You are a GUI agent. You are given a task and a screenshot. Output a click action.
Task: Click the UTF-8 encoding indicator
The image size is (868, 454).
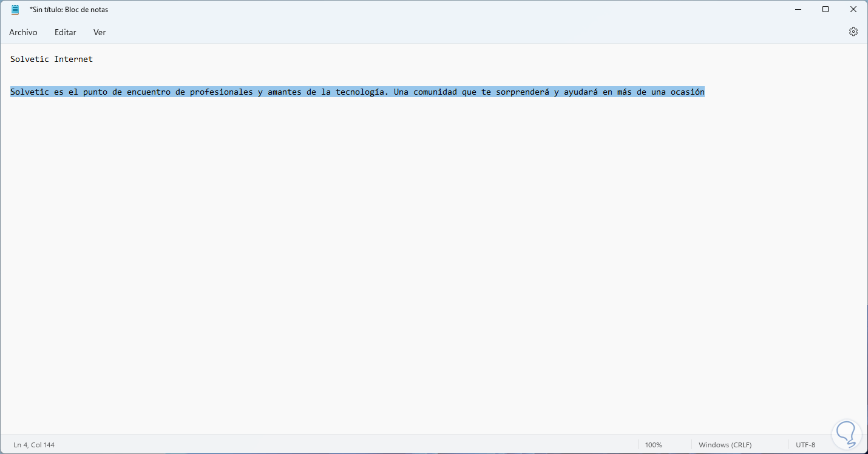805,445
